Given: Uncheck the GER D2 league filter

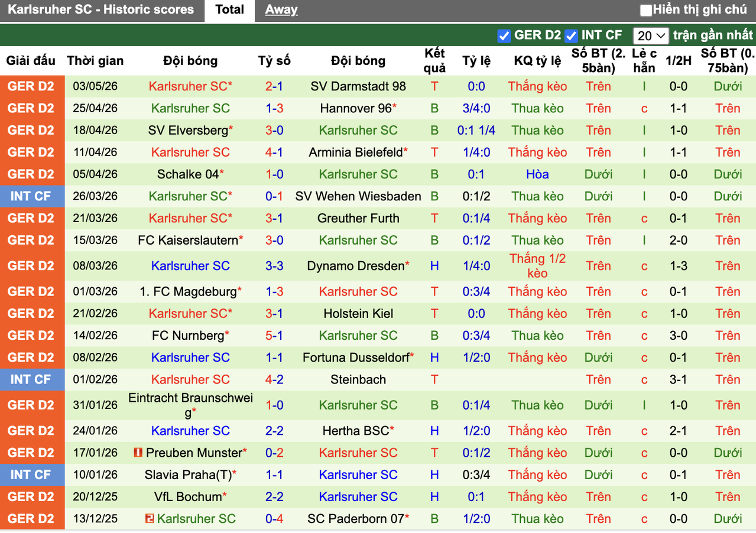Looking at the screenshot, I should (x=504, y=35).
